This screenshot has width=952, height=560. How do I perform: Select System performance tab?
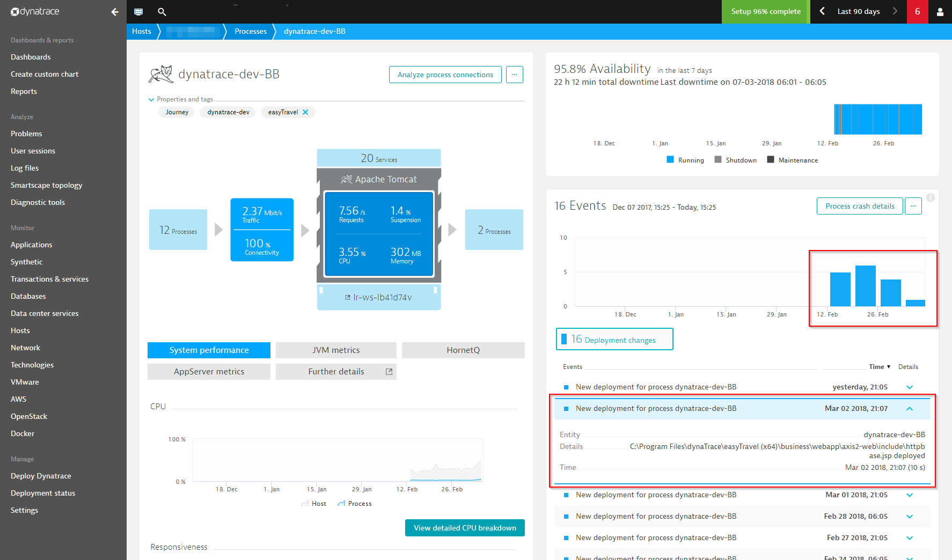tap(209, 350)
